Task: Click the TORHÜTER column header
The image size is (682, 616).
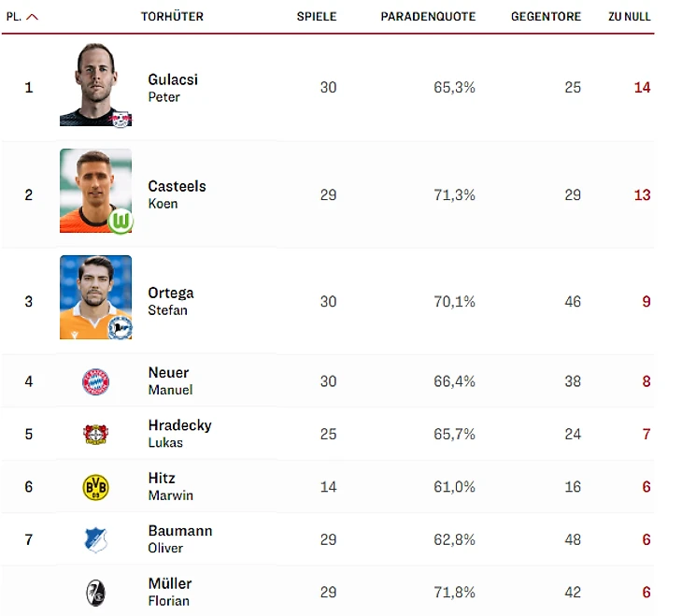Action: coord(172,17)
